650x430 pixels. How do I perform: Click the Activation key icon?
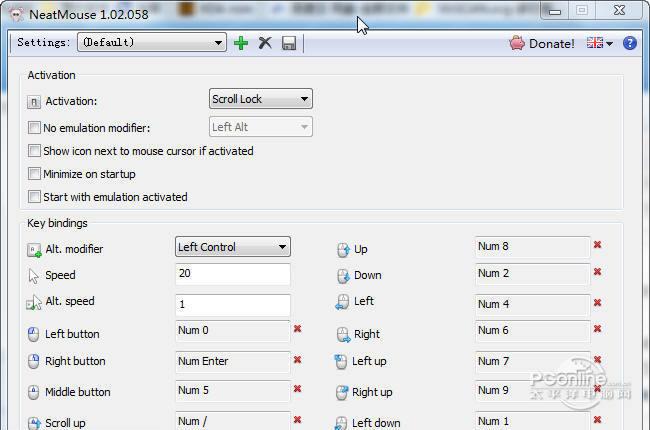(x=34, y=102)
